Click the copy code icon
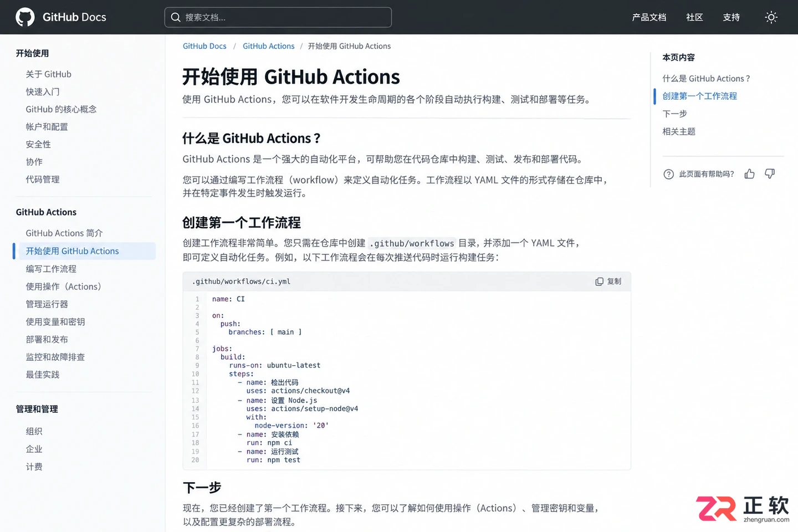Image resolution: width=798 pixels, height=532 pixels. tap(599, 282)
